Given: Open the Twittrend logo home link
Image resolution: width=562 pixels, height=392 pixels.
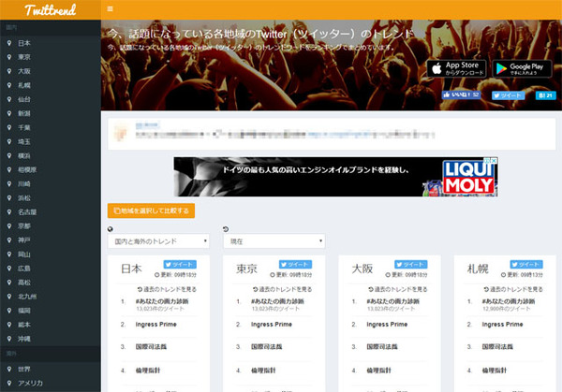Looking at the screenshot, I should pos(51,9).
